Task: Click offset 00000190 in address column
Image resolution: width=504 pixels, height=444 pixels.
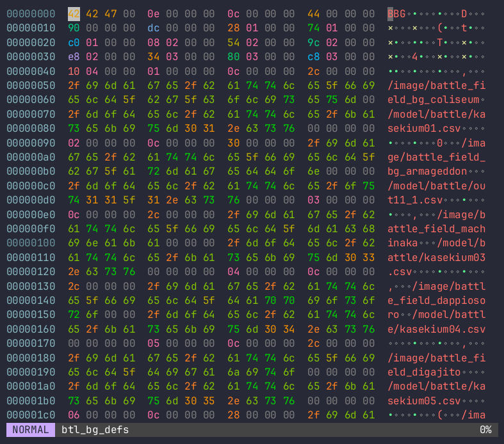Action: tap(31, 372)
